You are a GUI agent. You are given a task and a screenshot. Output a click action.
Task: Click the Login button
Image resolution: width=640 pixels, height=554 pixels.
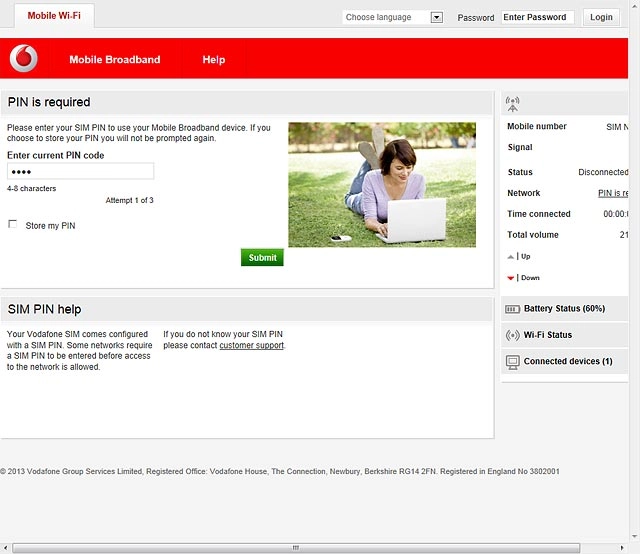[601, 17]
